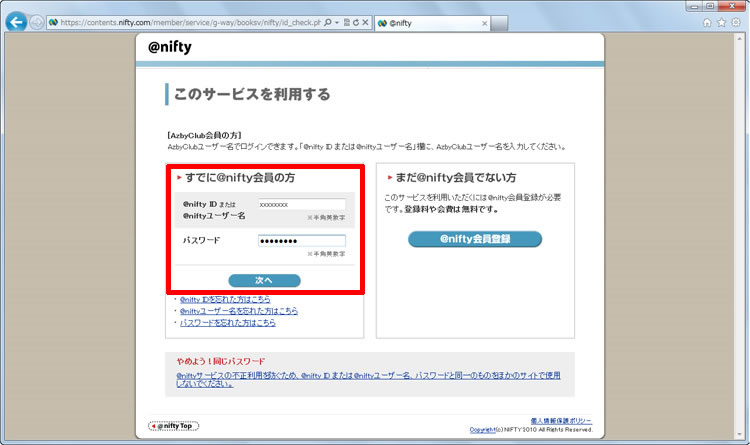This screenshot has width=750, height=445.
Task: Open the forgot @nifty ID link
Action: [x=225, y=300]
